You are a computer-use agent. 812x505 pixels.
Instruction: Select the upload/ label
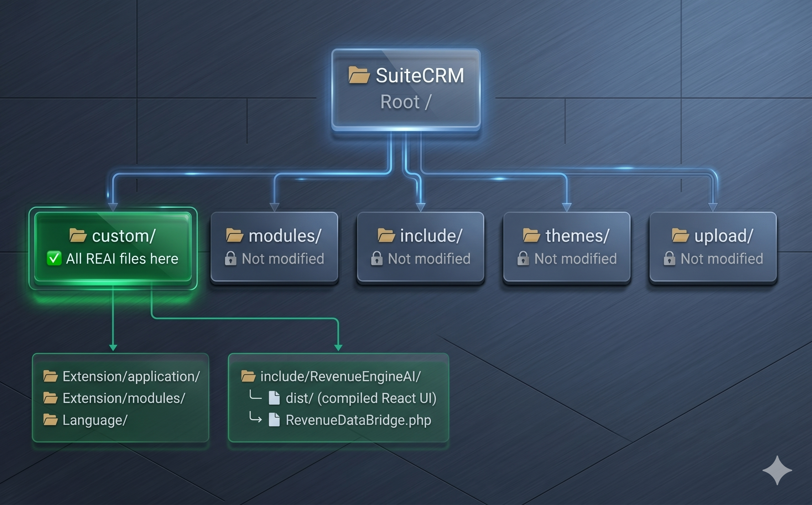(724, 236)
